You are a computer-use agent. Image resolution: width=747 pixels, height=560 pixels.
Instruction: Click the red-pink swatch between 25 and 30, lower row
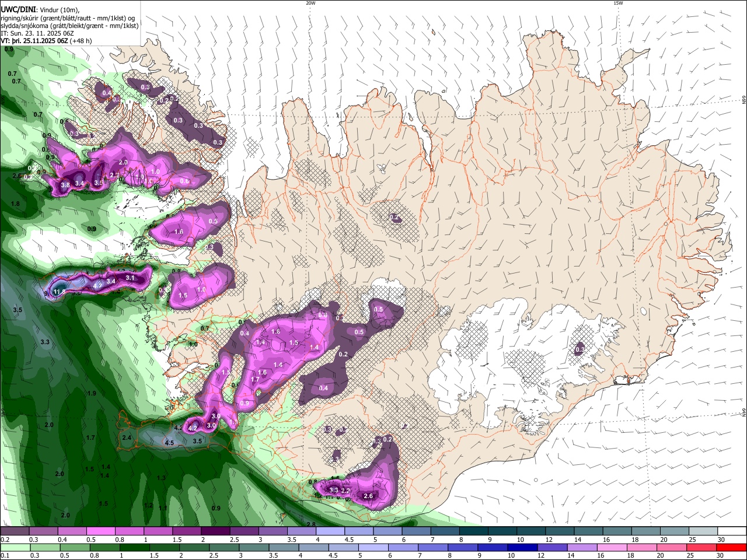tap(702, 548)
